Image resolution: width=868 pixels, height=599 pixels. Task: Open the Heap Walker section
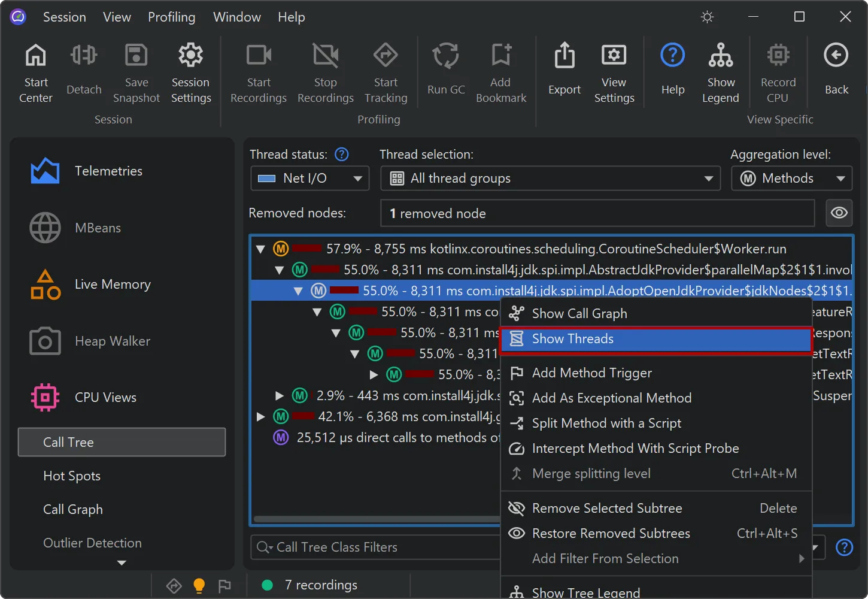coord(112,341)
